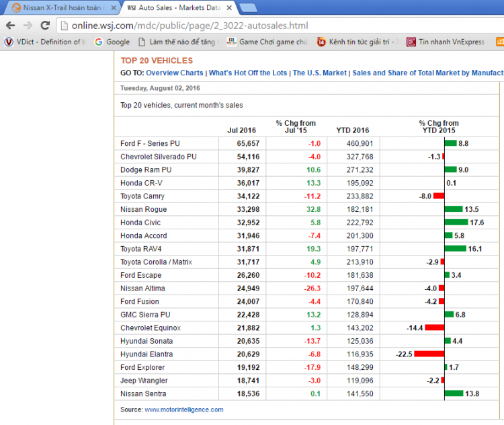This screenshot has height=425, width=504.
Task: Click the % Chg from YTD 2015 header
Action: (x=439, y=126)
